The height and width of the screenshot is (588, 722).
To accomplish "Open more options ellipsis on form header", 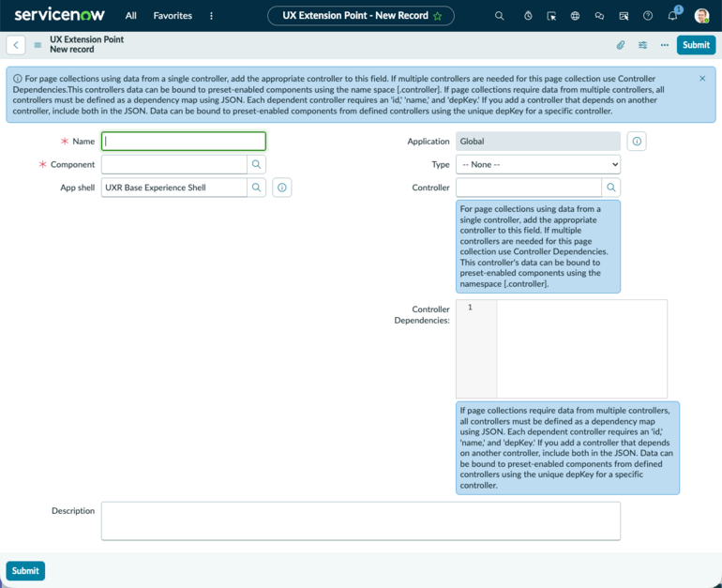I will click(665, 45).
